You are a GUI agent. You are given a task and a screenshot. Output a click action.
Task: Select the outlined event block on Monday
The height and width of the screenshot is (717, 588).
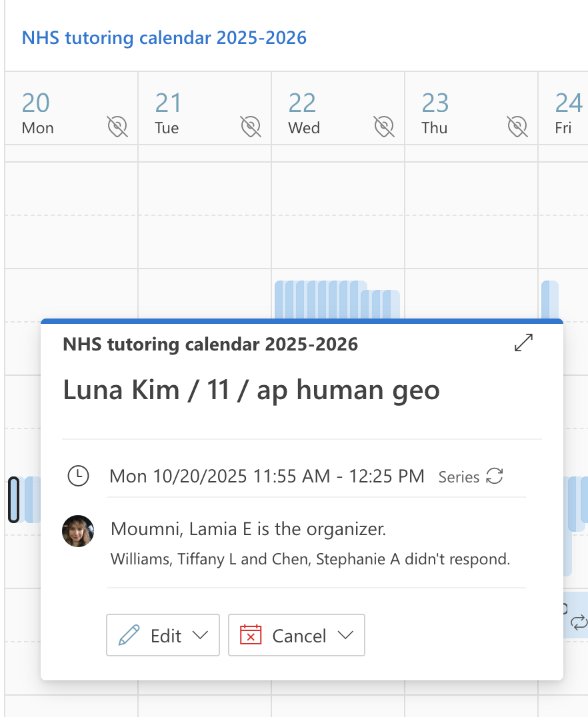pyautogui.click(x=13, y=500)
